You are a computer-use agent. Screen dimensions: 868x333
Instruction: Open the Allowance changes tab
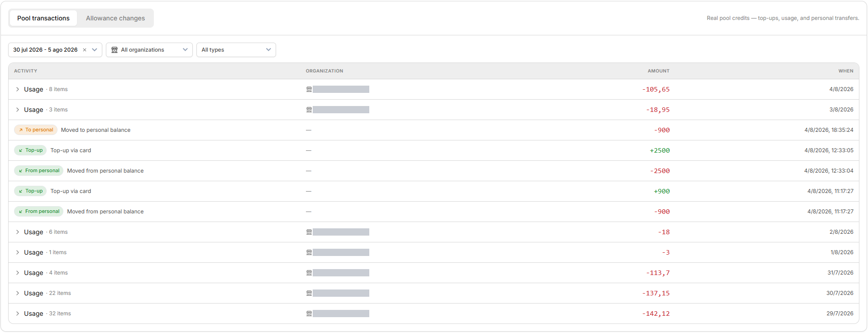click(x=115, y=18)
